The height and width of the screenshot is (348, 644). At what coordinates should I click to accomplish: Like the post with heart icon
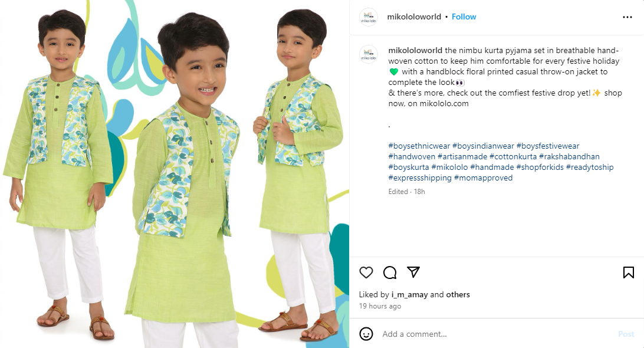366,273
